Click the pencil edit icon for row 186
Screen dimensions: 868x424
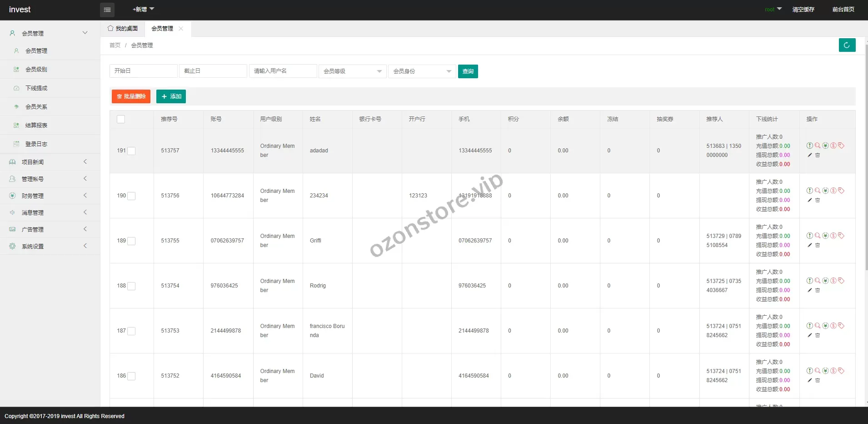(809, 380)
